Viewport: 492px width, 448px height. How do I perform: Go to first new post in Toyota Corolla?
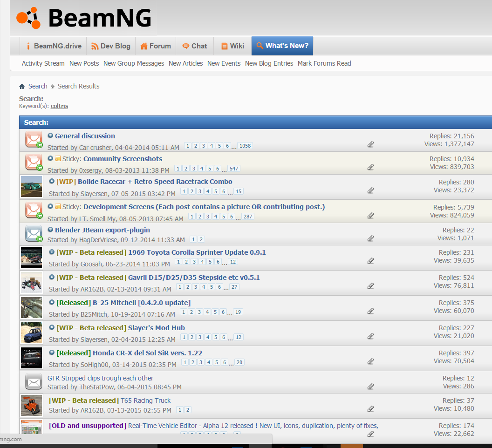(52, 252)
